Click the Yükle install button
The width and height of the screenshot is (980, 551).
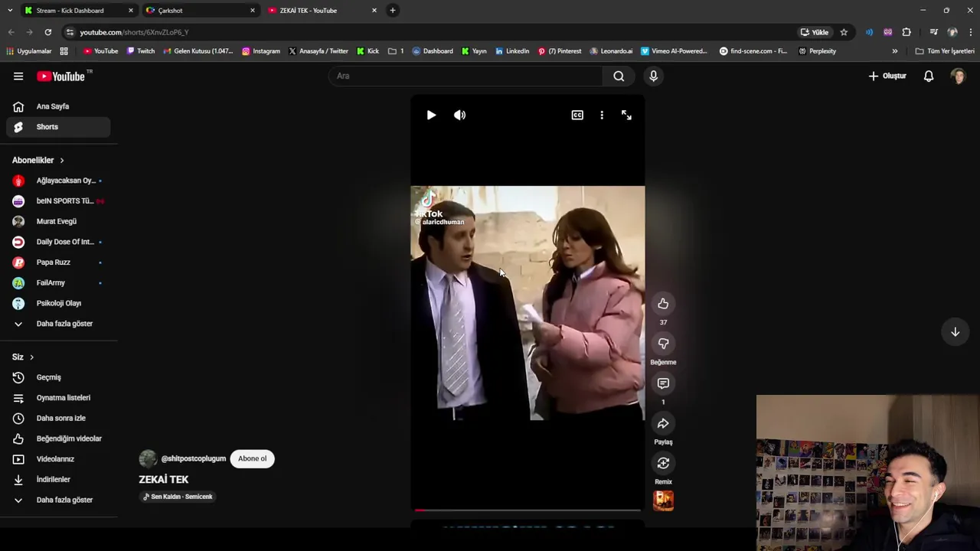pos(815,32)
